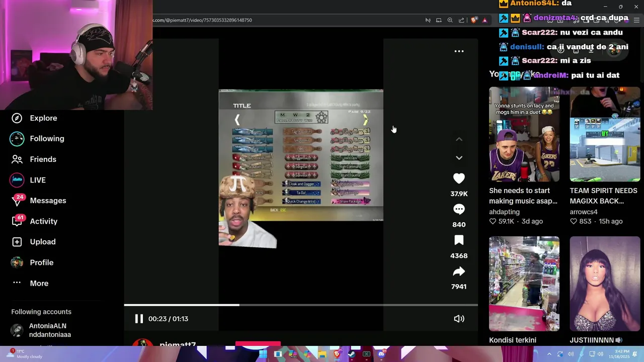This screenshot has height=362, width=644.
Task: Click the browser zoom magnifier icon
Action: pyautogui.click(x=450, y=20)
